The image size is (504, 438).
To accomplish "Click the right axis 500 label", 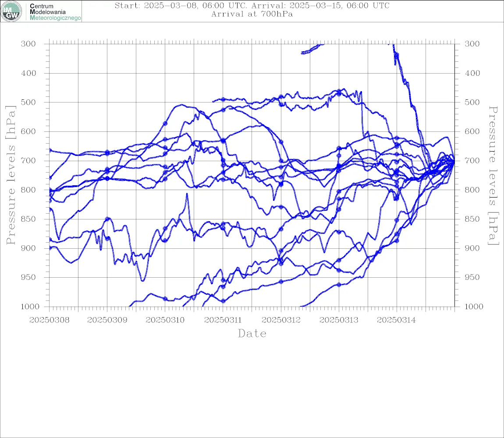I will coord(472,102).
